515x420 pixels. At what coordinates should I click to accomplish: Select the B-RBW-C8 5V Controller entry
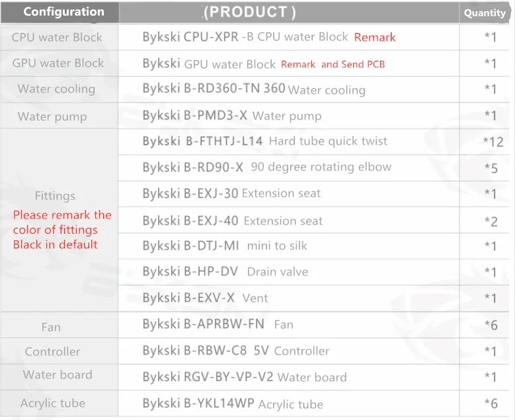coord(236,351)
